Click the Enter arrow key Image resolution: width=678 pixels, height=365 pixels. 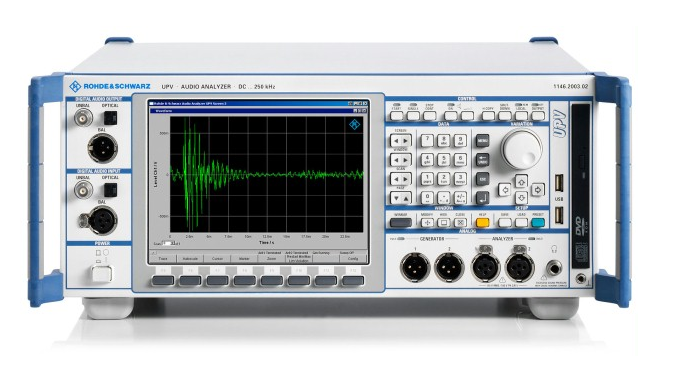click(482, 198)
